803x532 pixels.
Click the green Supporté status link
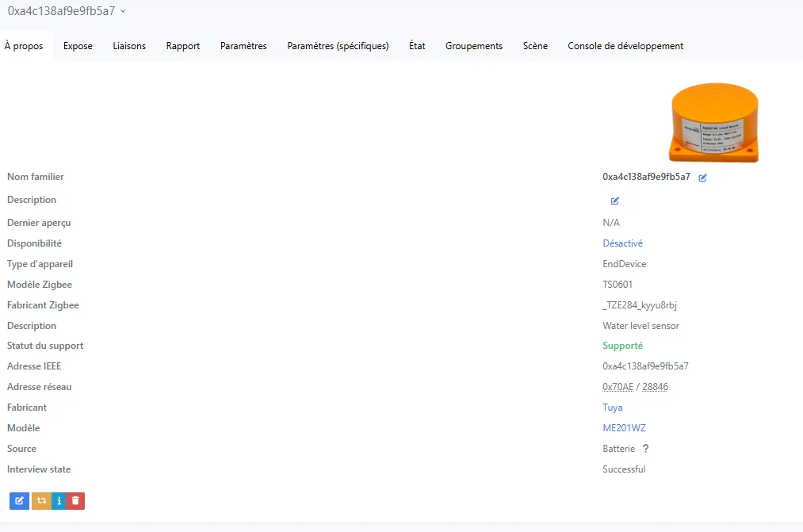622,346
